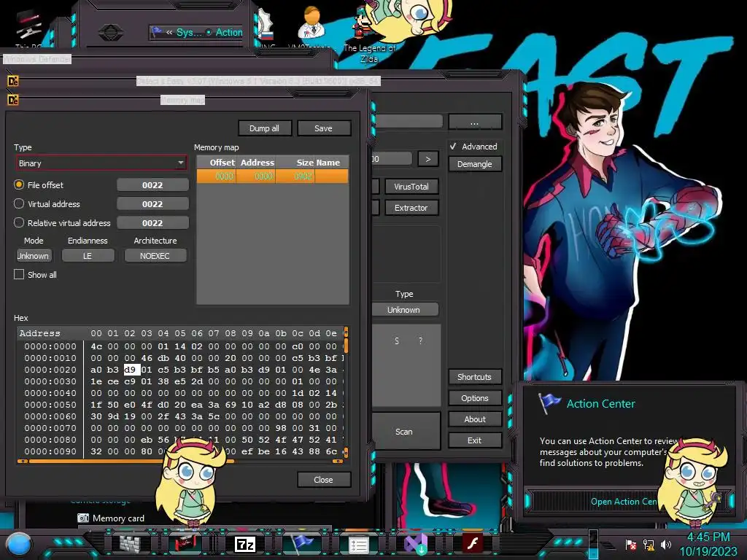The image size is (747, 560).
Task: Click the Virtual address value field
Action: (152, 204)
